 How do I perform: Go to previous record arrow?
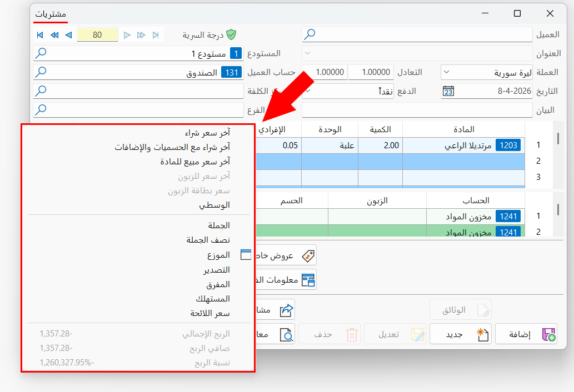pos(68,35)
